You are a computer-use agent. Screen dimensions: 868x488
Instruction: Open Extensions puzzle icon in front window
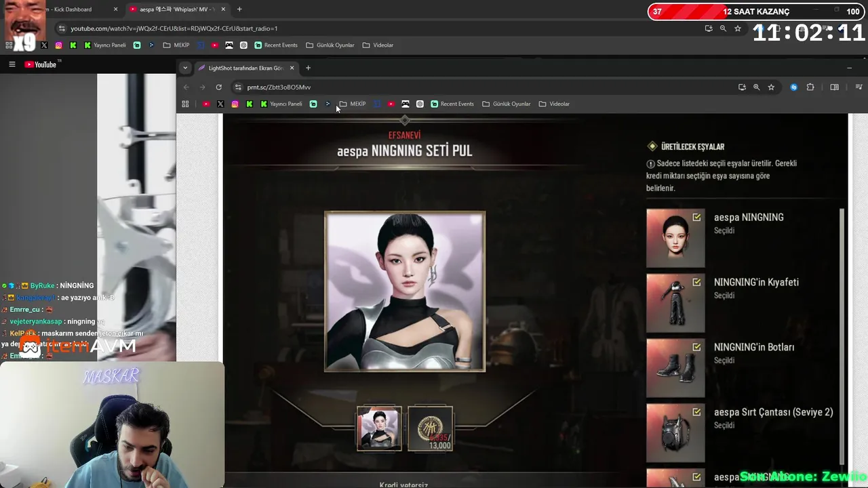pos(810,87)
